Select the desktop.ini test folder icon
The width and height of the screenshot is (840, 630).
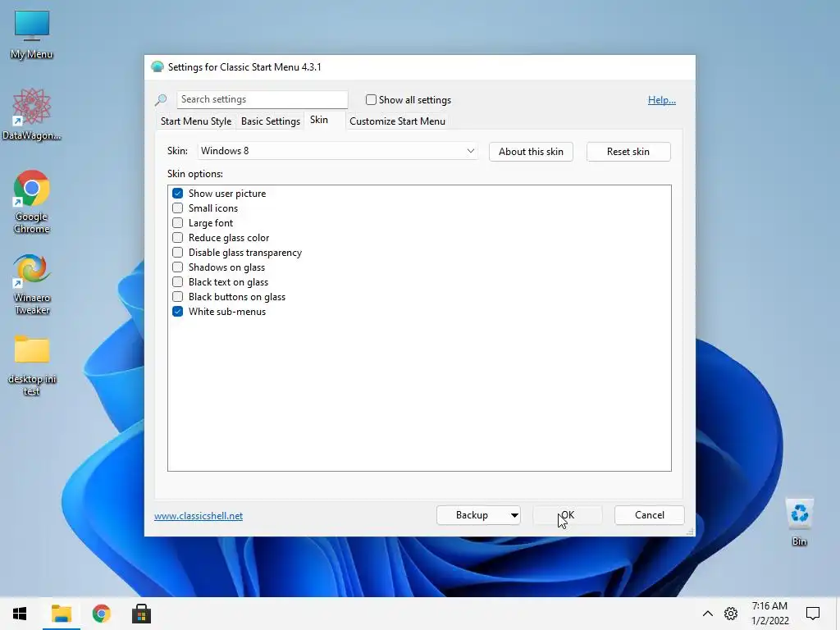click(32, 365)
